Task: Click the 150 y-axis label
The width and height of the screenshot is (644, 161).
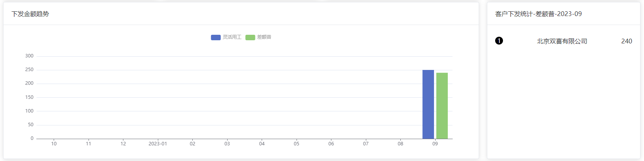Action: tap(29, 97)
